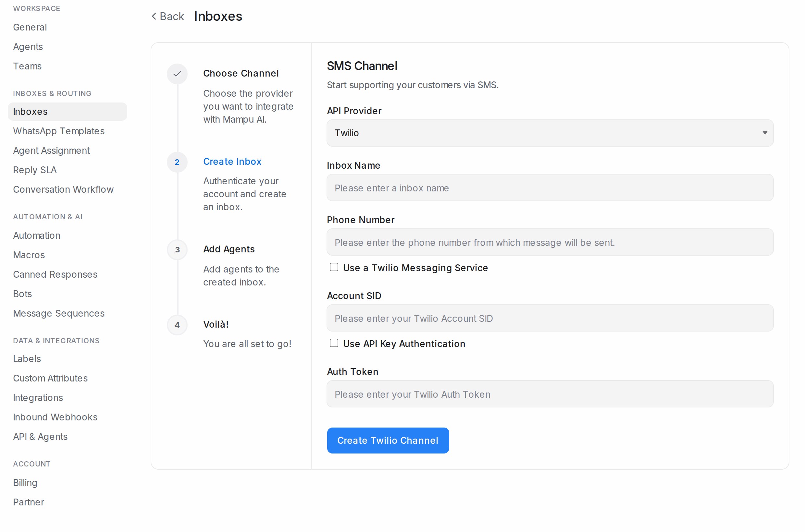Click the Create Inbox step title
The image size is (805, 532).
(232, 162)
